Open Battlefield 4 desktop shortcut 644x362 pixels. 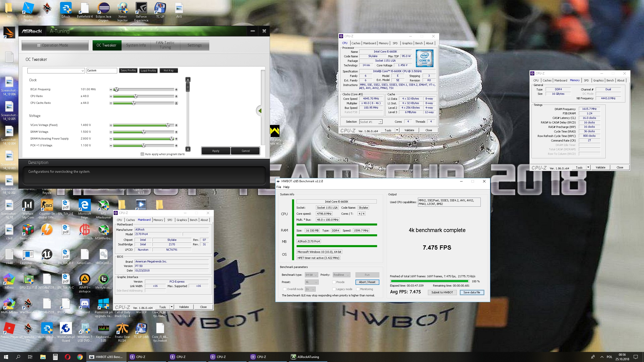pos(85,10)
